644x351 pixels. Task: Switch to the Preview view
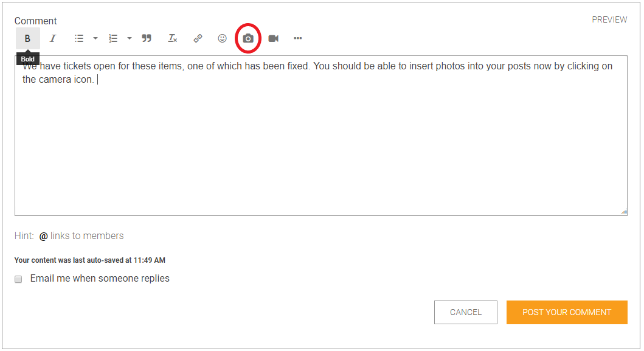click(x=609, y=20)
